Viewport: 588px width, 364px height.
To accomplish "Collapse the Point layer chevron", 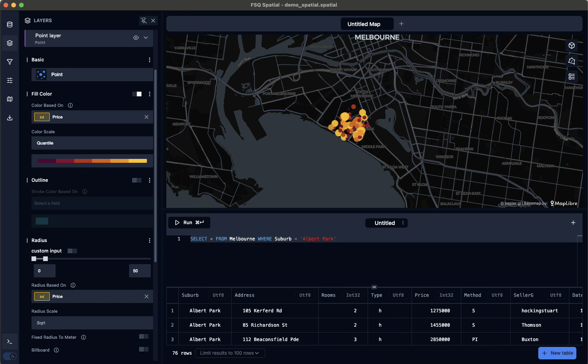I will (146, 38).
